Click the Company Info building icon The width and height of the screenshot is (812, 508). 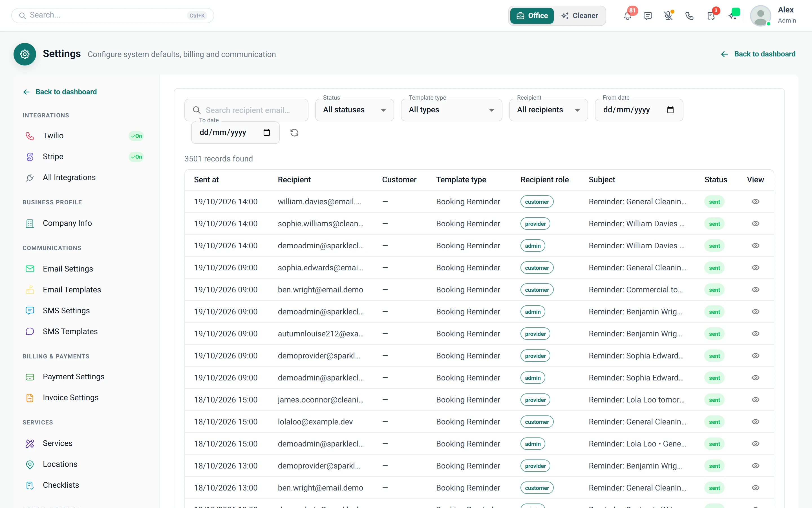coord(30,223)
